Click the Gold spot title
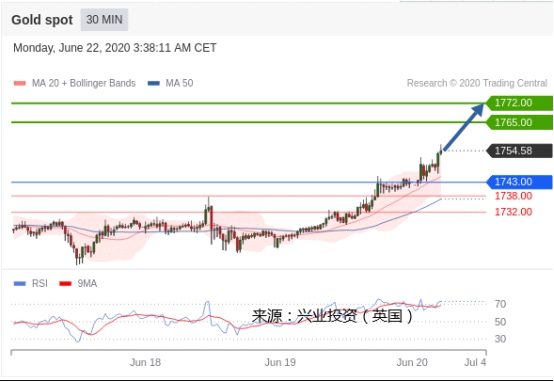554x382 pixels. [x=42, y=20]
